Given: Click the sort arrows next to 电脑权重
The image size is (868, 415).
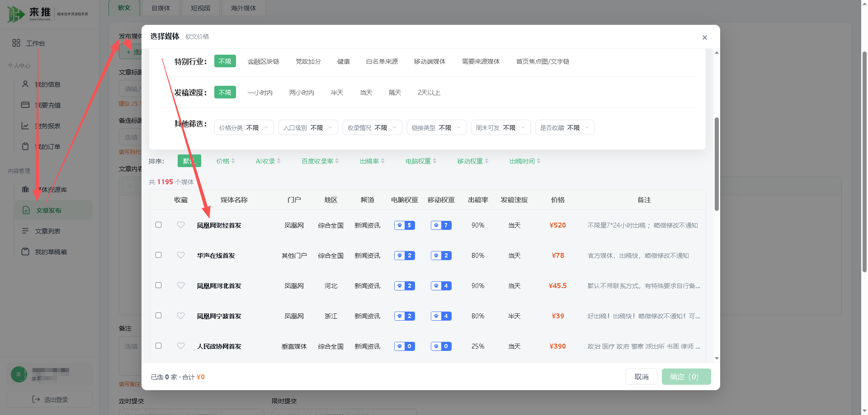Looking at the screenshot, I should click(434, 161).
